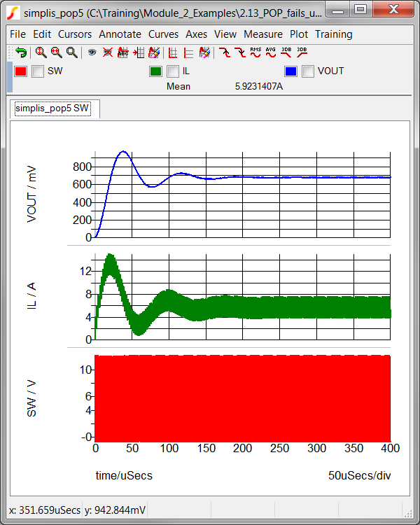420x525 pixels.
Task: Click the AVG measurement icon
Action: point(271,52)
